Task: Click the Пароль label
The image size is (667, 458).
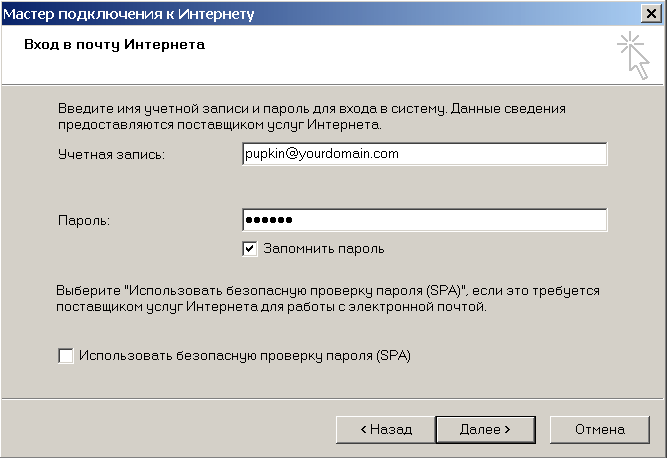Action: 83,220
